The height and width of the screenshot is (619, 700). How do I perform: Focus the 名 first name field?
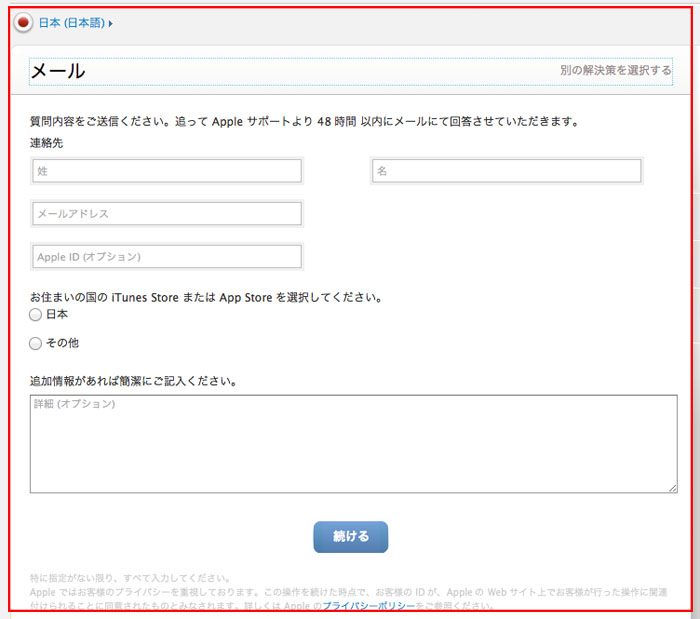pos(506,171)
